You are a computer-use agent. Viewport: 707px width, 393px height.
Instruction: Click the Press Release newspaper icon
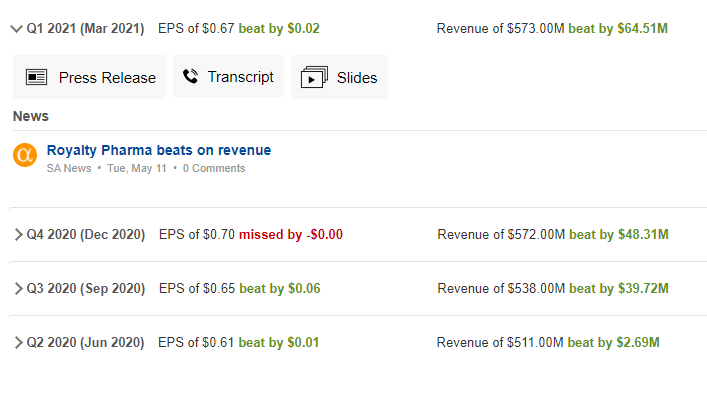pos(37,77)
